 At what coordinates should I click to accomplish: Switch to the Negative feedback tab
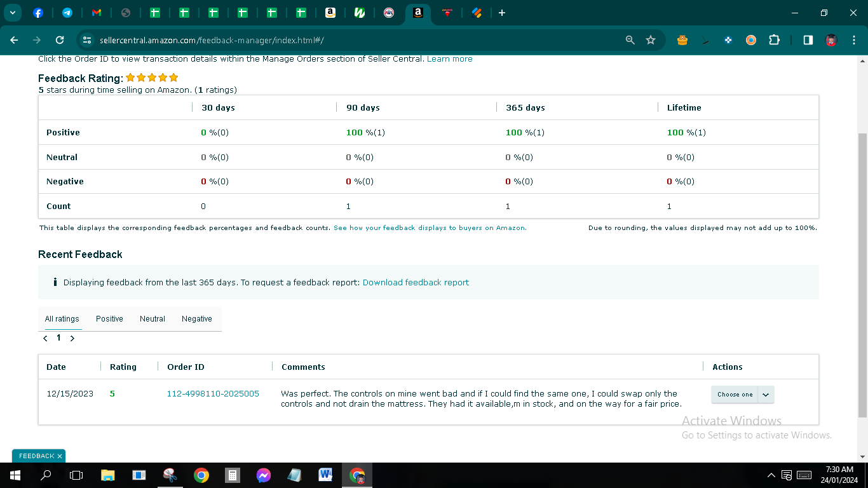(197, 319)
